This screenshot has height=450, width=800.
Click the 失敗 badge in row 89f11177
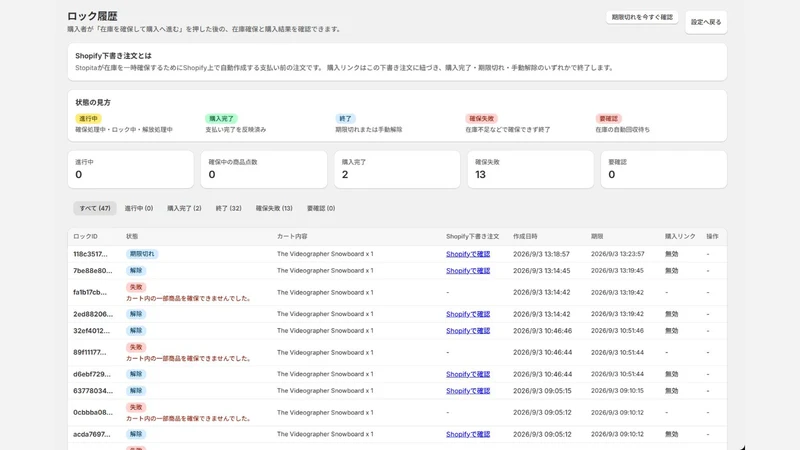[x=136, y=347]
